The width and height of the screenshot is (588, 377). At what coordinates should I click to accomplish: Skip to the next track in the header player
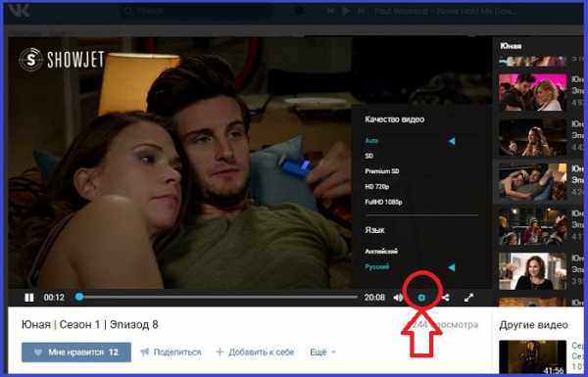coord(361,11)
